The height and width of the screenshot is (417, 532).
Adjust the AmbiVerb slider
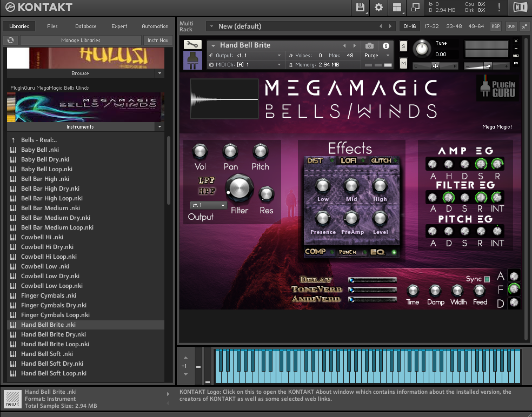pos(373,299)
